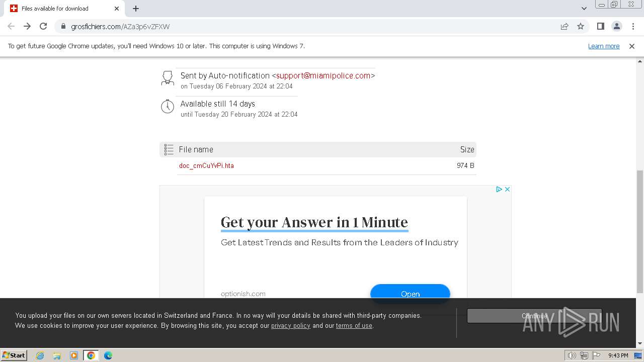Click the sender person icon

(168, 78)
